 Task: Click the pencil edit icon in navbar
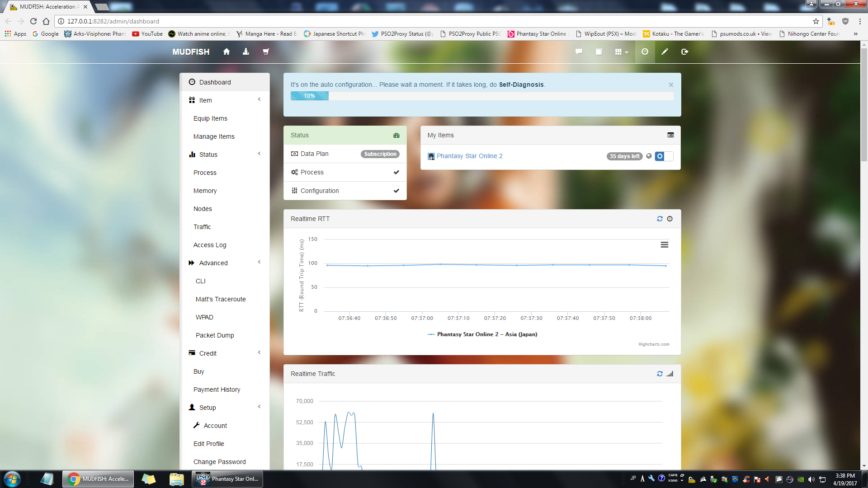[665, 52]
